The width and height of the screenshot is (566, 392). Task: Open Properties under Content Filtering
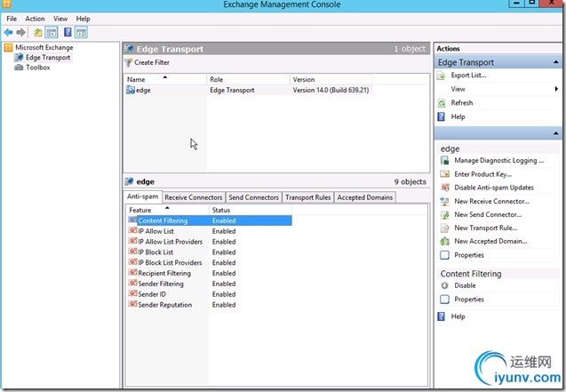[469, 300]
